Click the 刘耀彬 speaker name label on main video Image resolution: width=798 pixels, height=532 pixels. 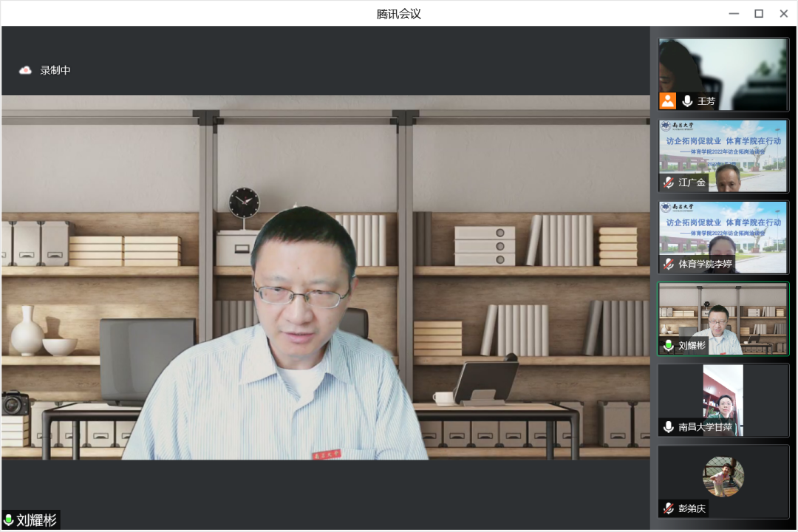point(36,521)
